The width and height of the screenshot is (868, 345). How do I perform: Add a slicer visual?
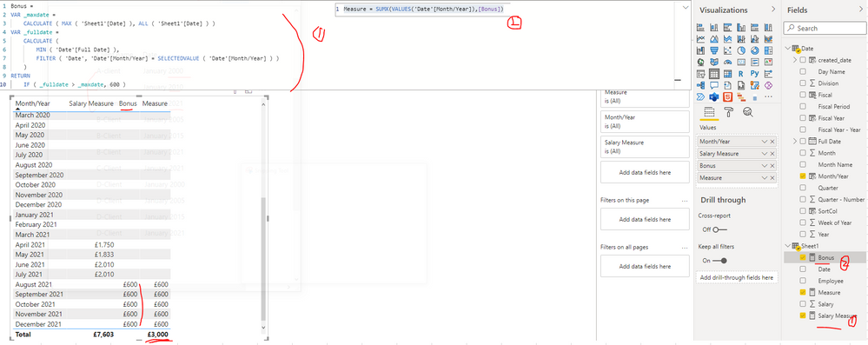tap(701, 74)
